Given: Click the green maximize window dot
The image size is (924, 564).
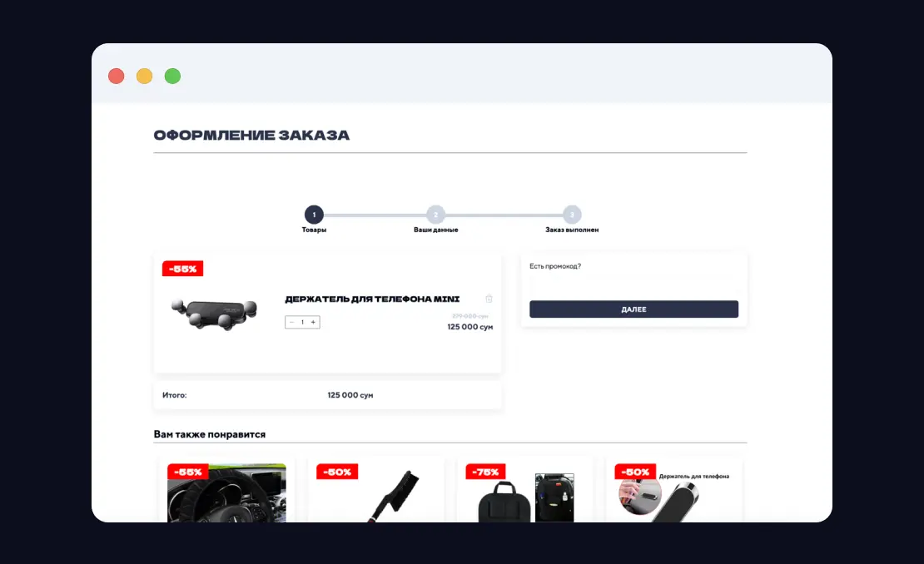Looking at the screenshot, I should pos(172,77).
